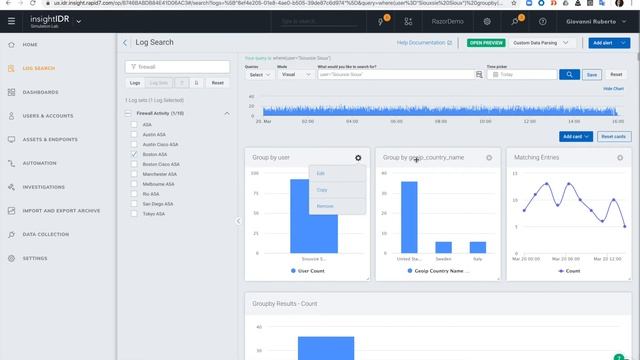Open the Dashboards icon in sidebar
The height and width of the screenshot is (360, 640).
[11, 92]
